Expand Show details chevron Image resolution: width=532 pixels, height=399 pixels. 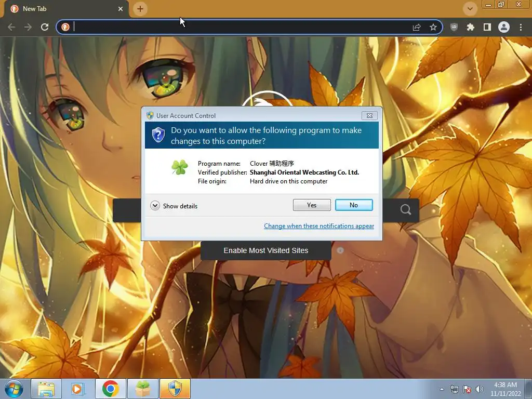155,206
